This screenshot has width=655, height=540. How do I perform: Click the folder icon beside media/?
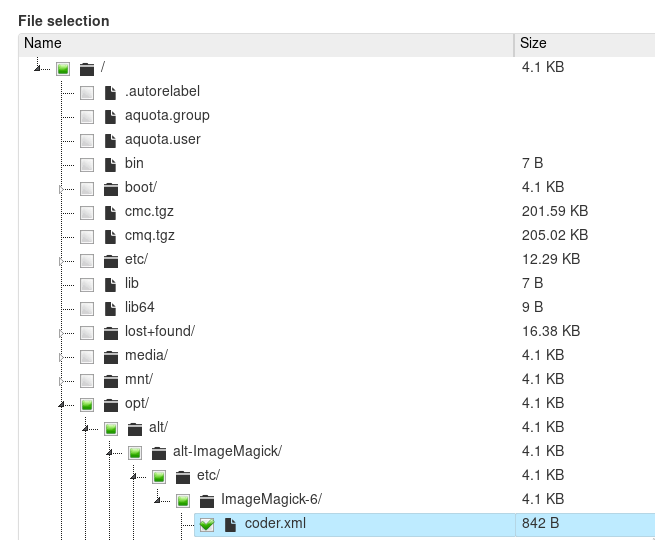click(x=111, y=356)
